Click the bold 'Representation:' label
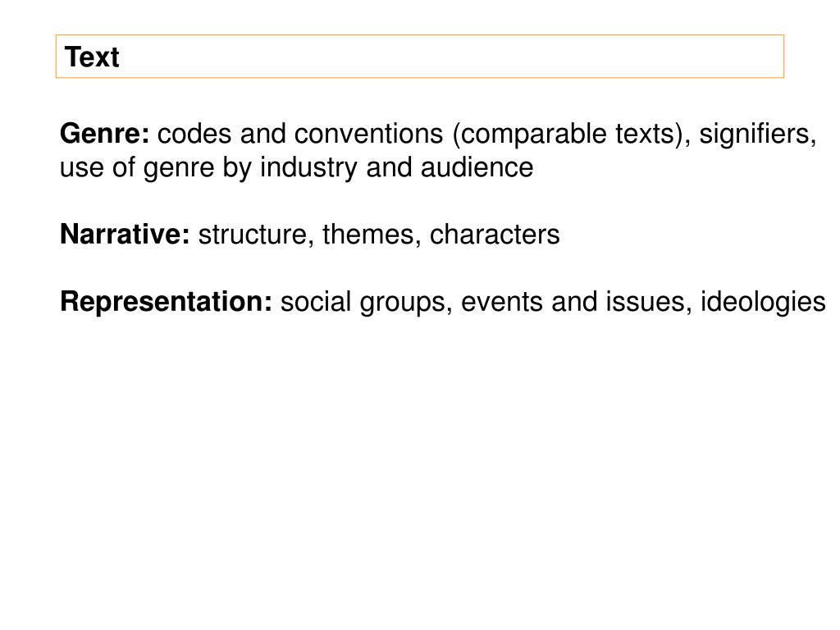Screen dimensions: 840x630 point(166,302)
